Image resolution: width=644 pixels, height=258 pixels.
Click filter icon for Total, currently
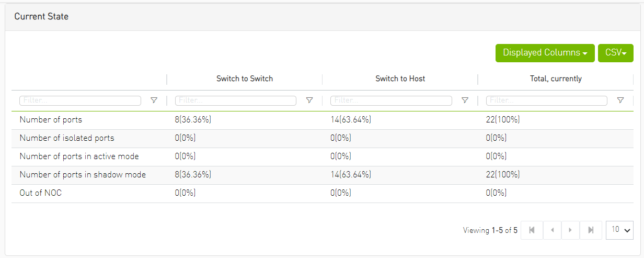click(620, 100)
